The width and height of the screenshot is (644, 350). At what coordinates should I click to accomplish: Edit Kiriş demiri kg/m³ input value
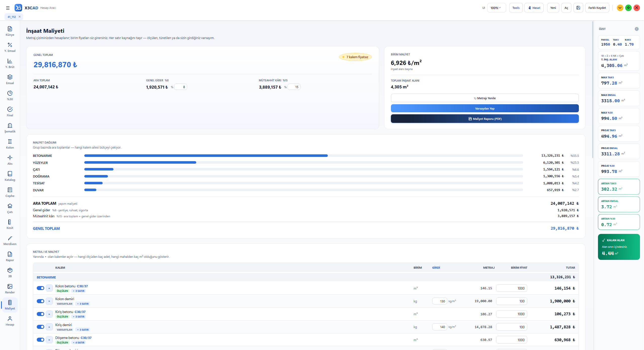(439, 327)
